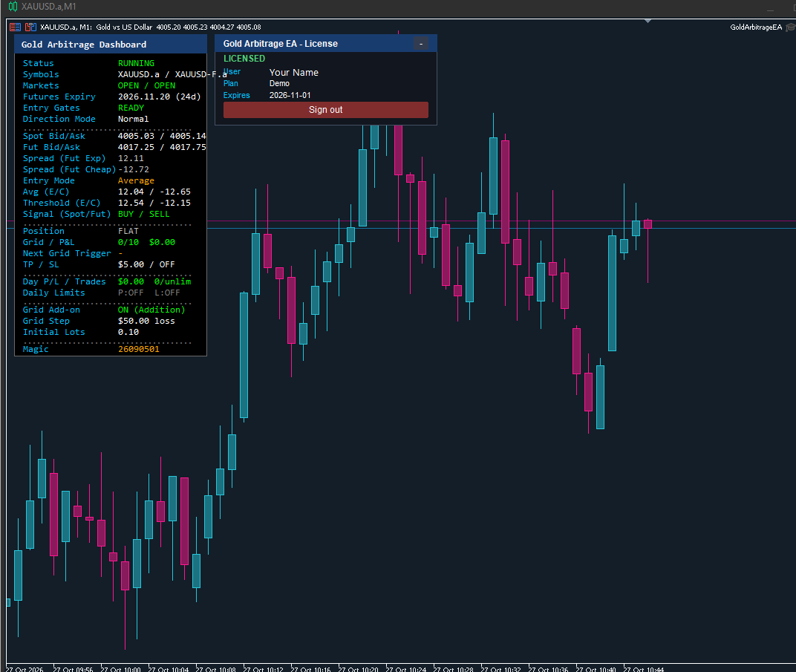This screenshot has width=796, height=672.
Task: Click Spot Bid/Ask 4005.03 / 4005.14
Action: coord(162,136)
